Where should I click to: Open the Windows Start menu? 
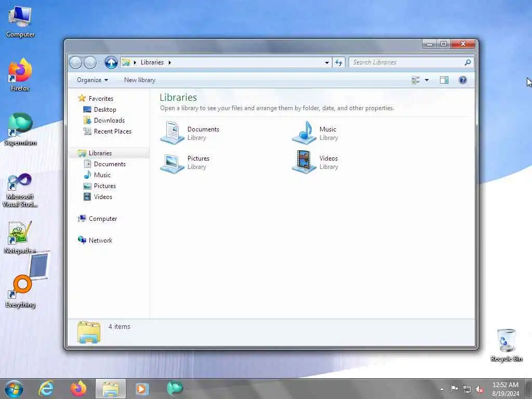(x=14, y=389)
